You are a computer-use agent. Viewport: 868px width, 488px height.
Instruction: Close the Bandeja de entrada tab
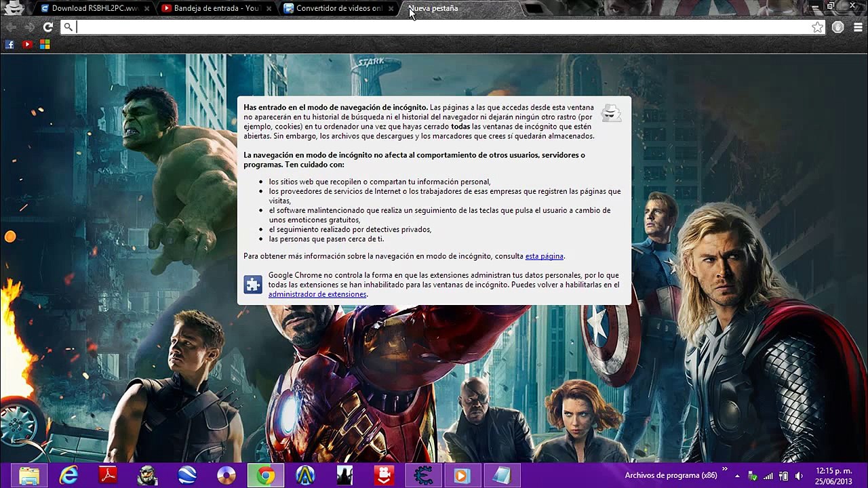click(x=269, y=8)
